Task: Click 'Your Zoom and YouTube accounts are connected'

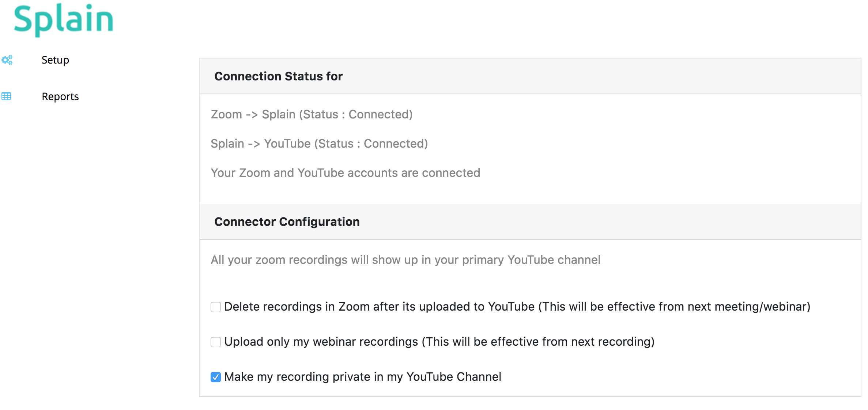Action: click(345, 173)
